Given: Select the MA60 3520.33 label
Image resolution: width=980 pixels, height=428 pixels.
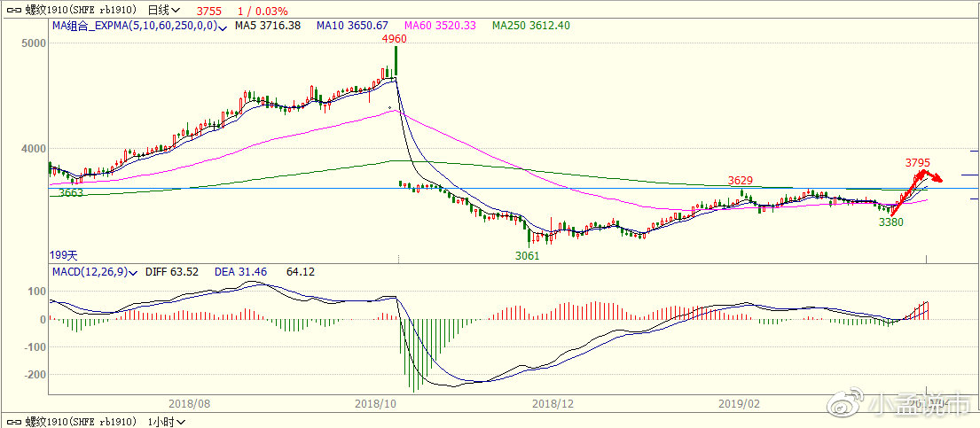Looking at the screenshot, I should (x=441, y=26).
